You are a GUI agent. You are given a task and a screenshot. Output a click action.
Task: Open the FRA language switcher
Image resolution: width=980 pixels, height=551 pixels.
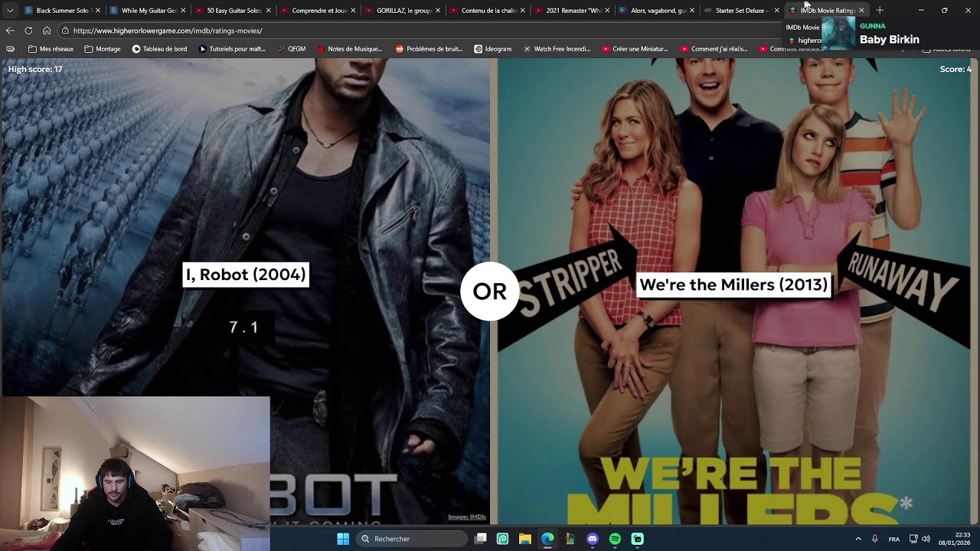pos(893,539)
